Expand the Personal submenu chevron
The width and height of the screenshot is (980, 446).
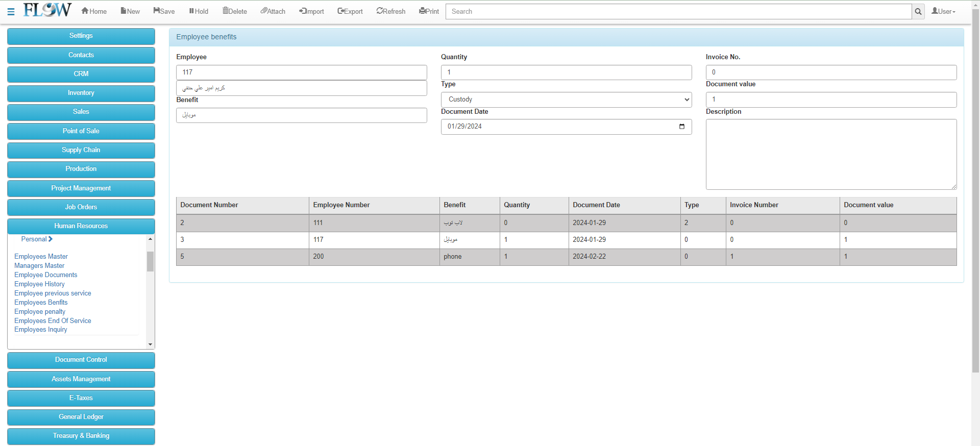51,239
